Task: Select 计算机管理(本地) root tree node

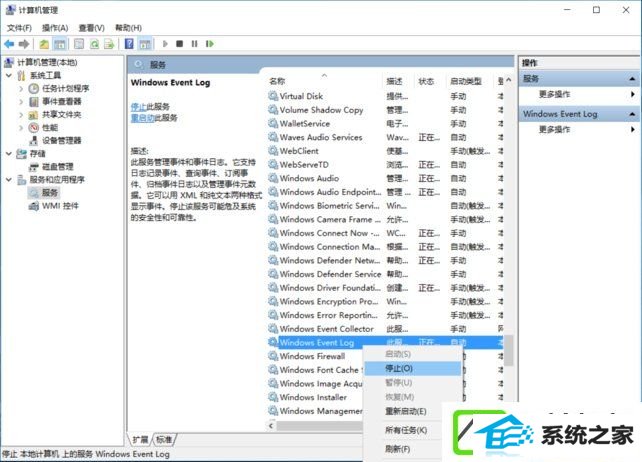Action: [x=47, y=62]
